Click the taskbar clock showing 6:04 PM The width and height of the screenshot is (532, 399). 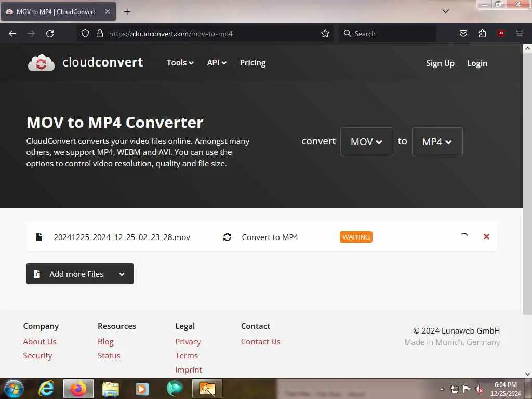(506, 389)
